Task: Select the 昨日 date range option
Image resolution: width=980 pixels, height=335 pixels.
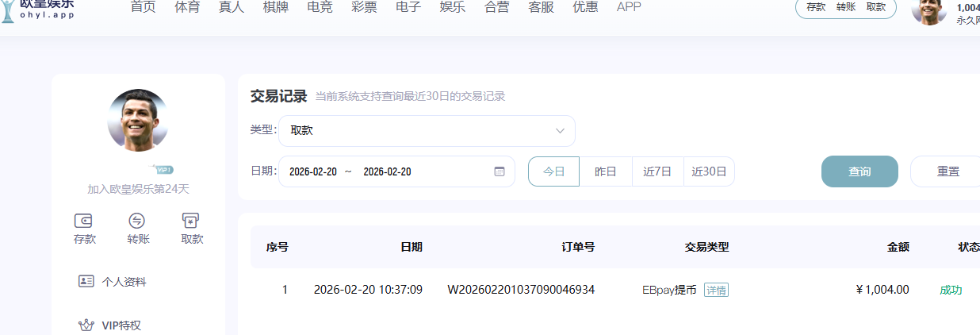Action: [606, 171]
